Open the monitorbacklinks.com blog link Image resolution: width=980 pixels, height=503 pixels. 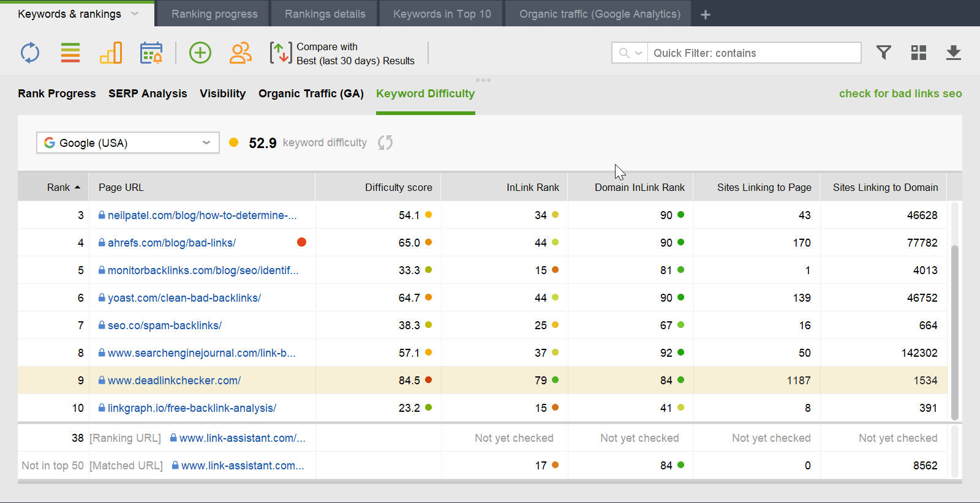click(x=203, y=270)
